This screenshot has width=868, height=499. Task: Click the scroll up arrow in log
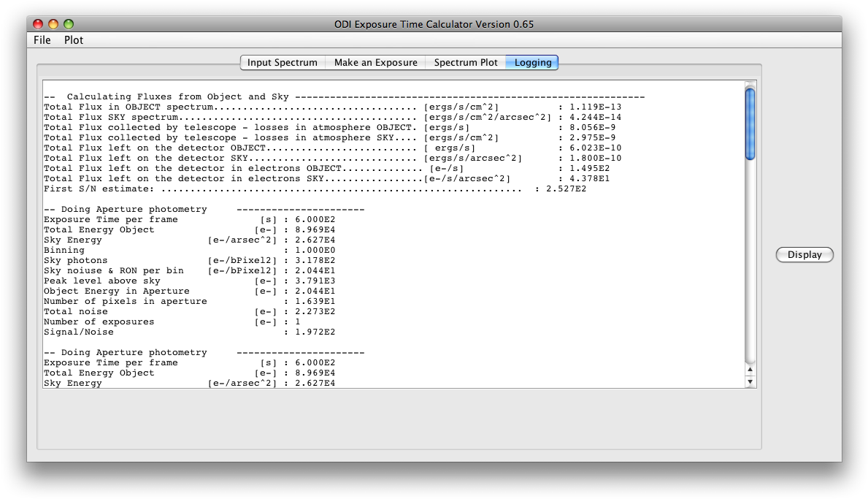click(x=750, y=370)
